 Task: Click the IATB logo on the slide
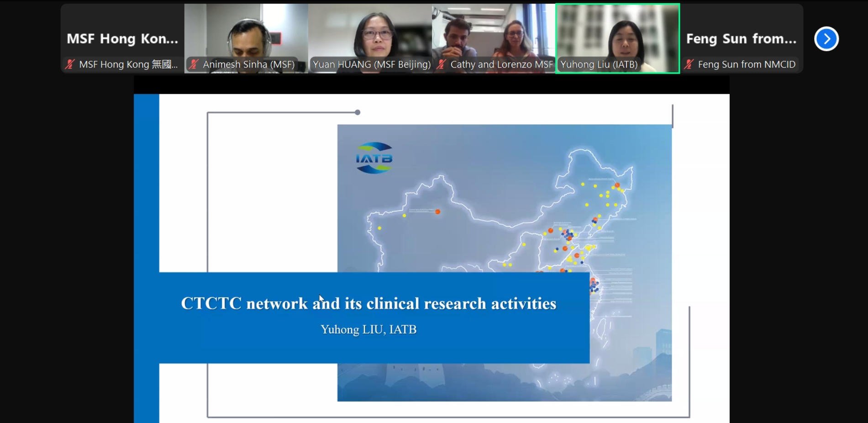pos(374,158)
